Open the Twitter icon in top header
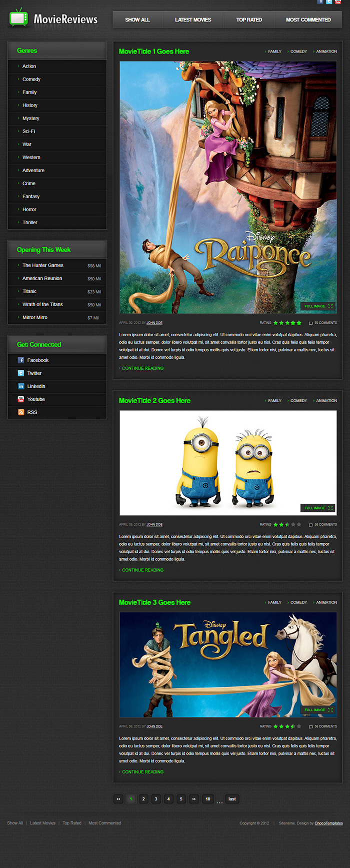This screenshot has height=868, width=350. pyautogui.click(x=329, y=2)
